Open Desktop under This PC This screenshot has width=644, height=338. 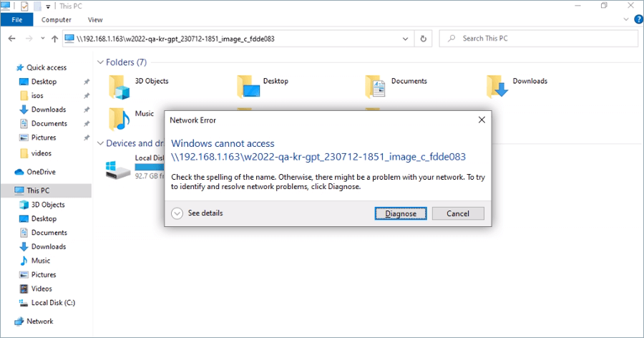tap(44, 218)
